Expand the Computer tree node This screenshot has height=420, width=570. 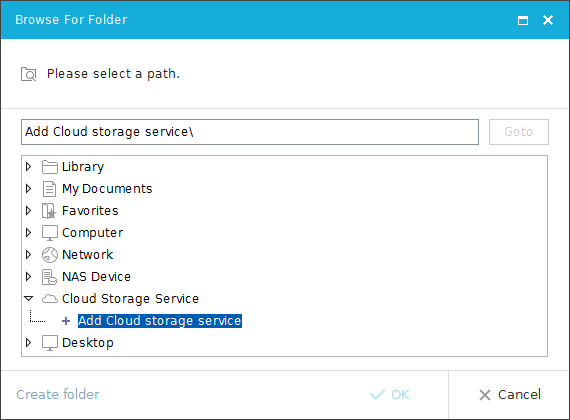tap(28, 233)
